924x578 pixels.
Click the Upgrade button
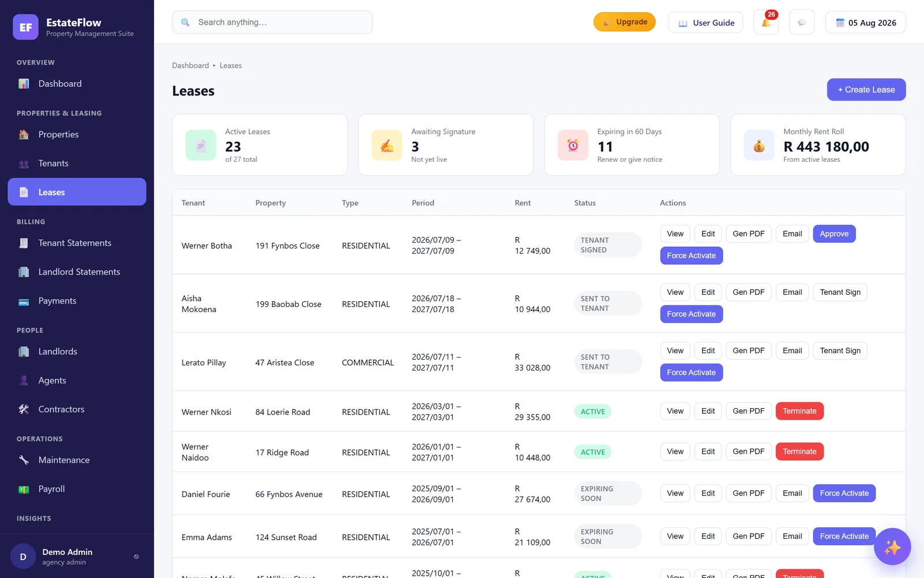[x=624, y=22]
